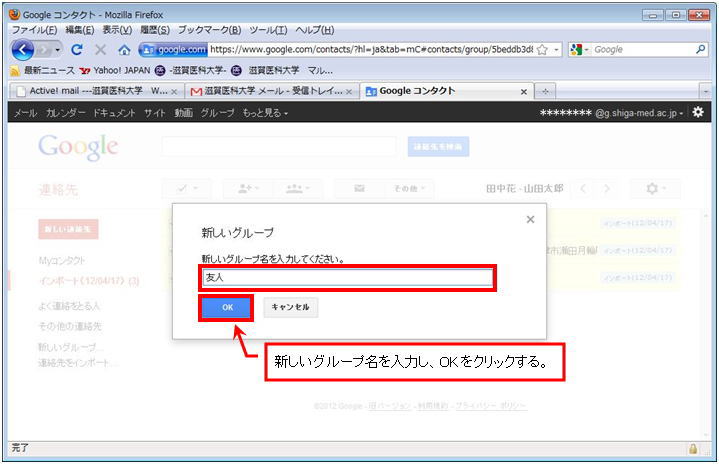This screenshot has height=464, width=719.
Task: Open a new tab with the plus button
Action: (x=545, y=92)
